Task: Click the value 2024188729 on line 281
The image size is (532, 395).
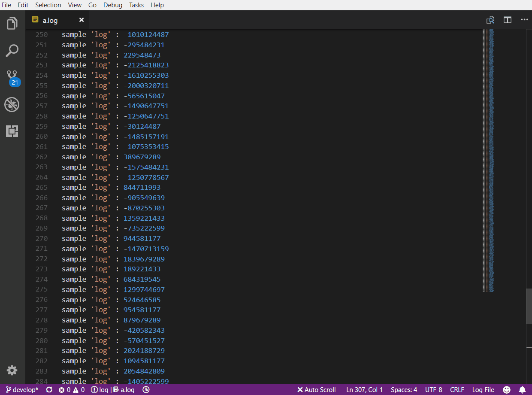Action: [144, 351]
